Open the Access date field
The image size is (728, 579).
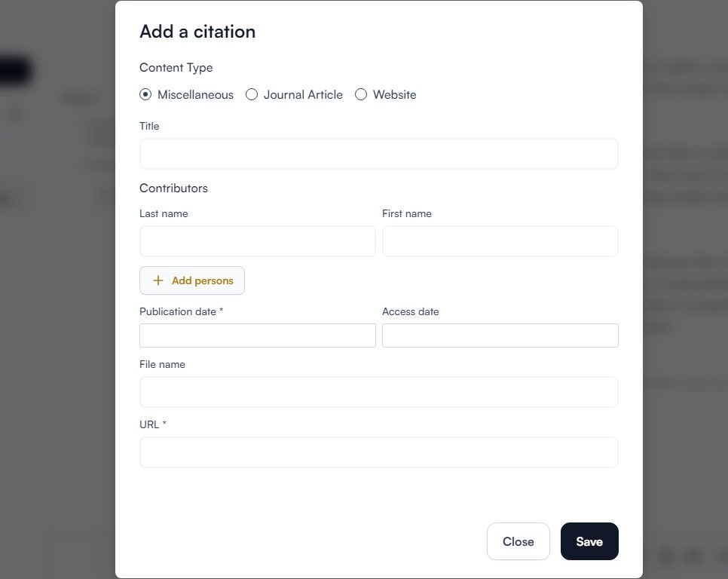(500, 335)
